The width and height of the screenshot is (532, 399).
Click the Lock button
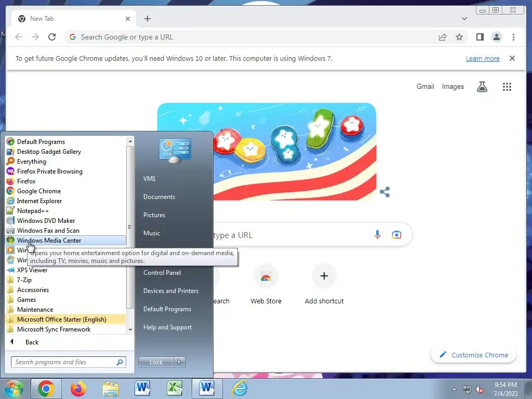click(156, 362)
